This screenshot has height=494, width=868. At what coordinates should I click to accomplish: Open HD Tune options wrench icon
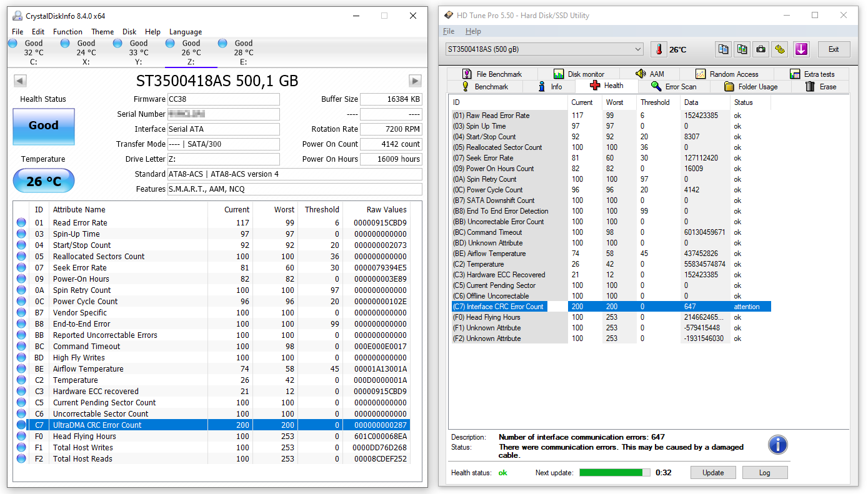pos(779,49)
